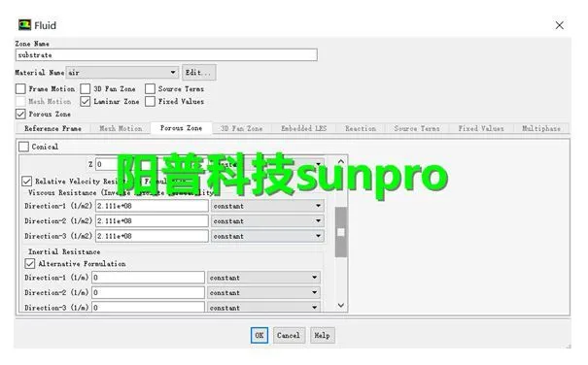Select the Porous Zone tab
Image resolution: width=588 pixels, height=365 pixels.
[181, 128]
